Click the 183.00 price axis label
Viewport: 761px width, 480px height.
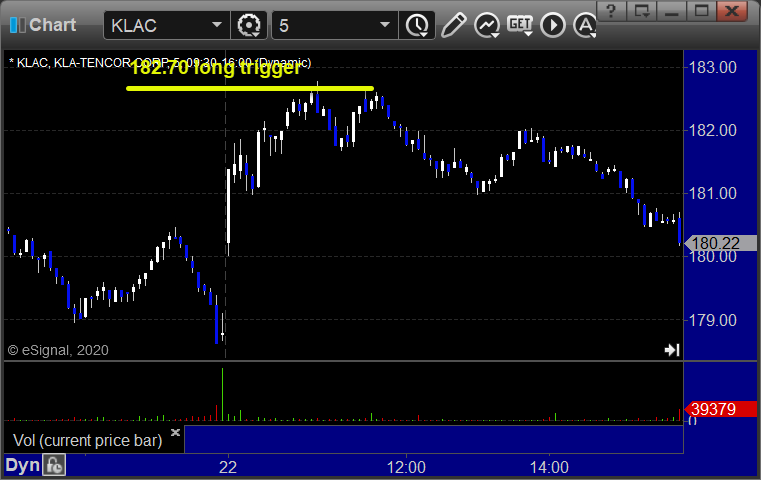(712, 67)
